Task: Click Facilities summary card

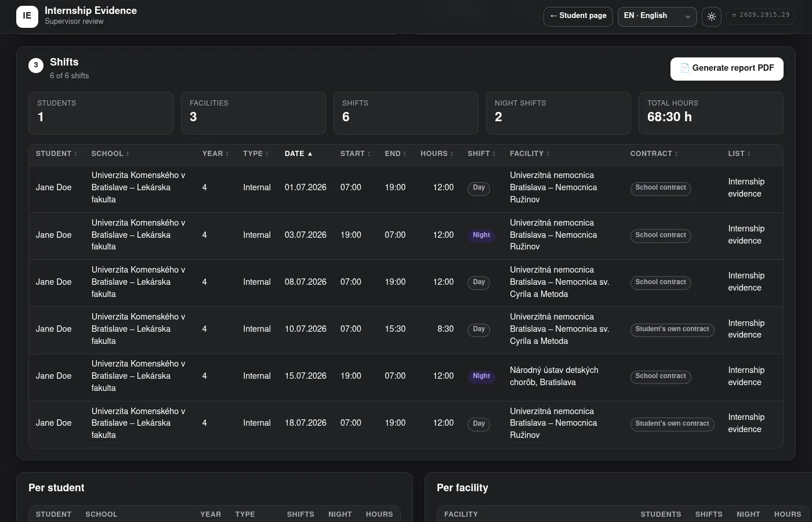Action: pos(253,113)
